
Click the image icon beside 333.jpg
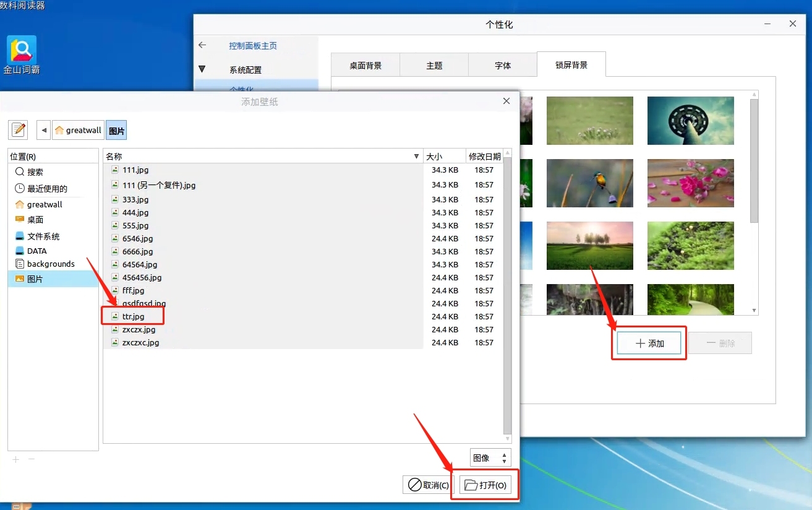(x=115, y=199)
